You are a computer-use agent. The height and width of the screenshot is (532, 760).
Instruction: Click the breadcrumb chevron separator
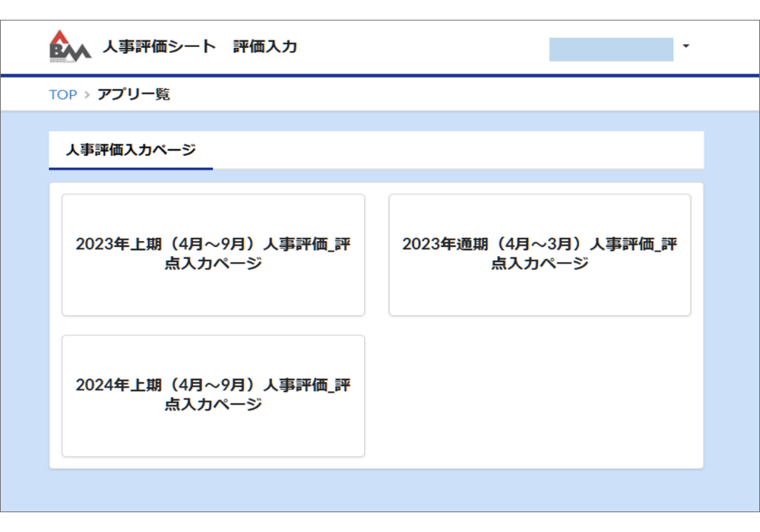coord(87,95)
